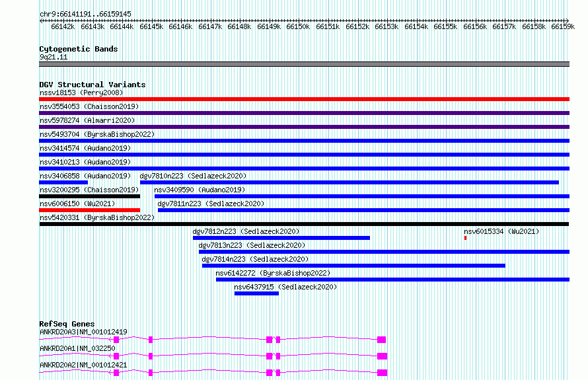Click the chr9:66141191..66159145 coordinate label

(85, 14)
